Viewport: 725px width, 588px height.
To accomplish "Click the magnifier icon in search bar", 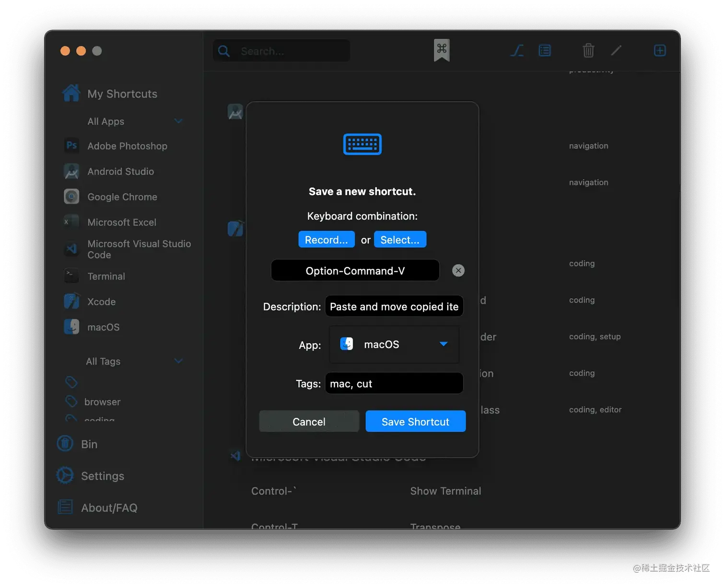I will (x=223, y=51).
